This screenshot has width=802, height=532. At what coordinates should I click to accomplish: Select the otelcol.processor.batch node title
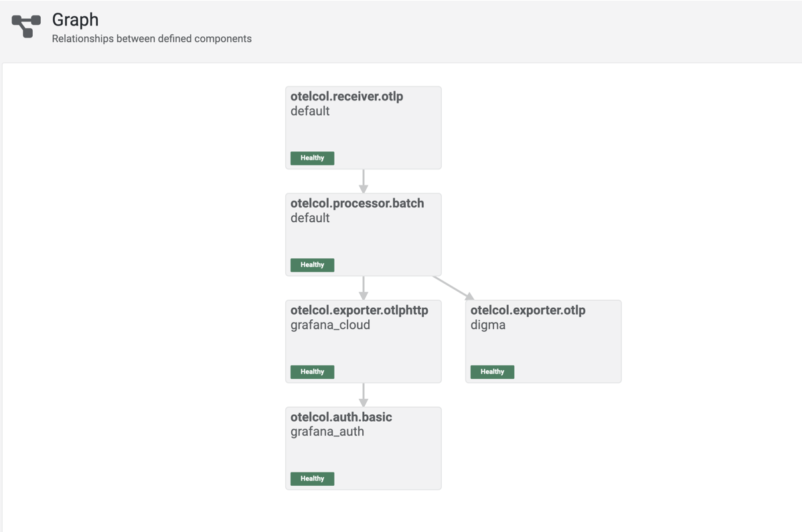[x=357, y=203]
